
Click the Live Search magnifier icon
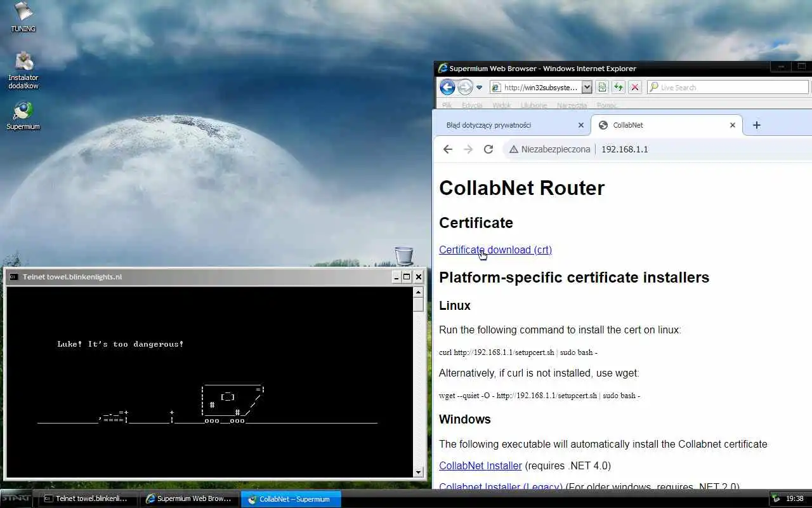653,88
